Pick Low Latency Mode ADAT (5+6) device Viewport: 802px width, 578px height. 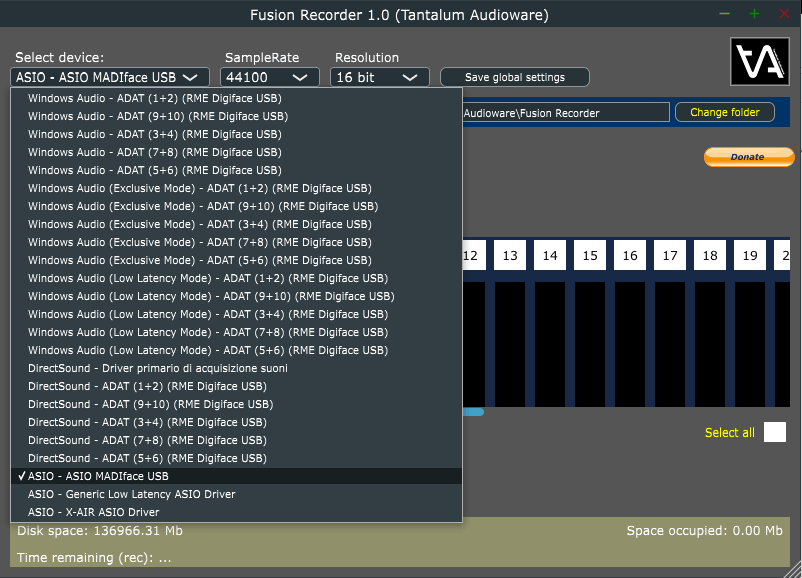[x=236, y=350]
